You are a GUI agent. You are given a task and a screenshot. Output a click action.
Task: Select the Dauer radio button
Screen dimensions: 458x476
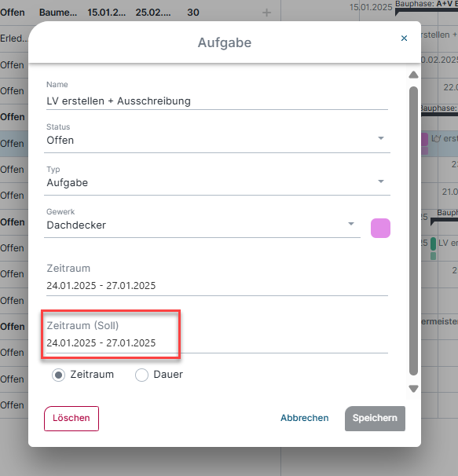pyautogui.click(x=141, y=375)
